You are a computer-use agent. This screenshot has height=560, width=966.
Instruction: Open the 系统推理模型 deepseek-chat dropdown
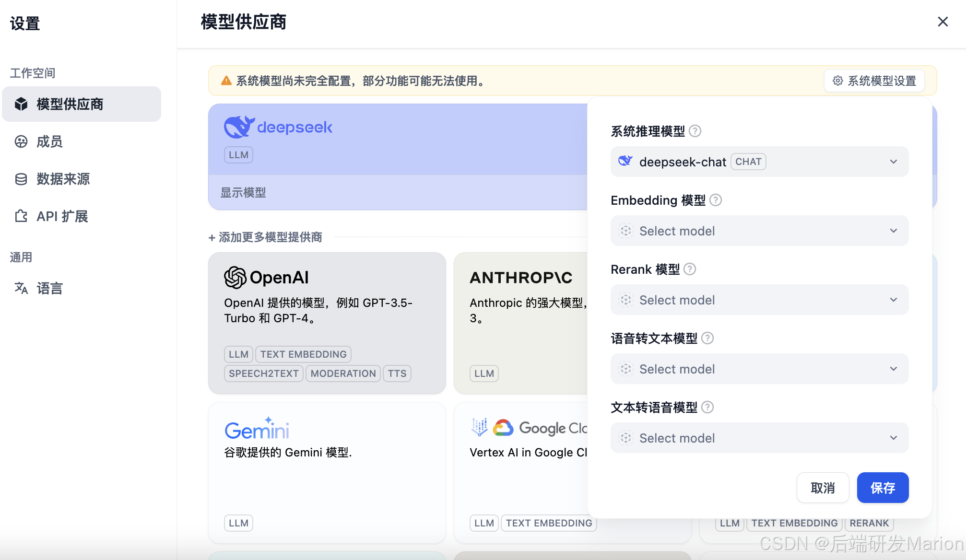[759, 162]
